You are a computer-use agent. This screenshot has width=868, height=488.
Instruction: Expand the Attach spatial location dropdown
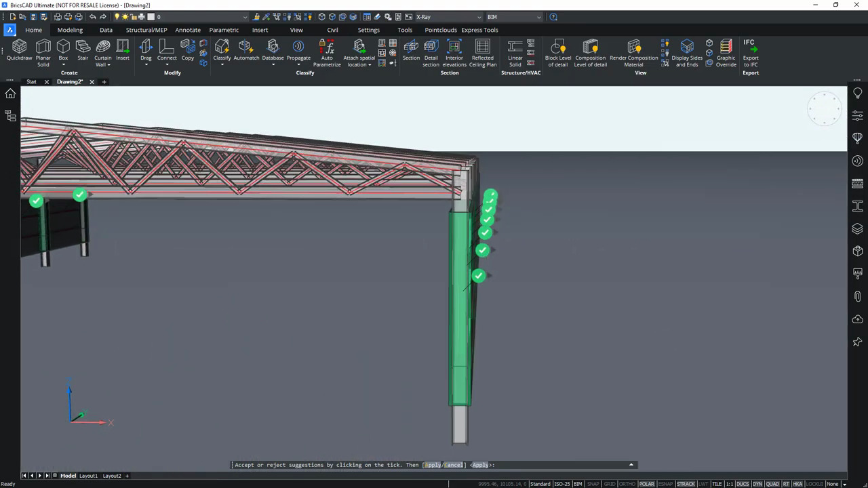click(x=370, y=65)
